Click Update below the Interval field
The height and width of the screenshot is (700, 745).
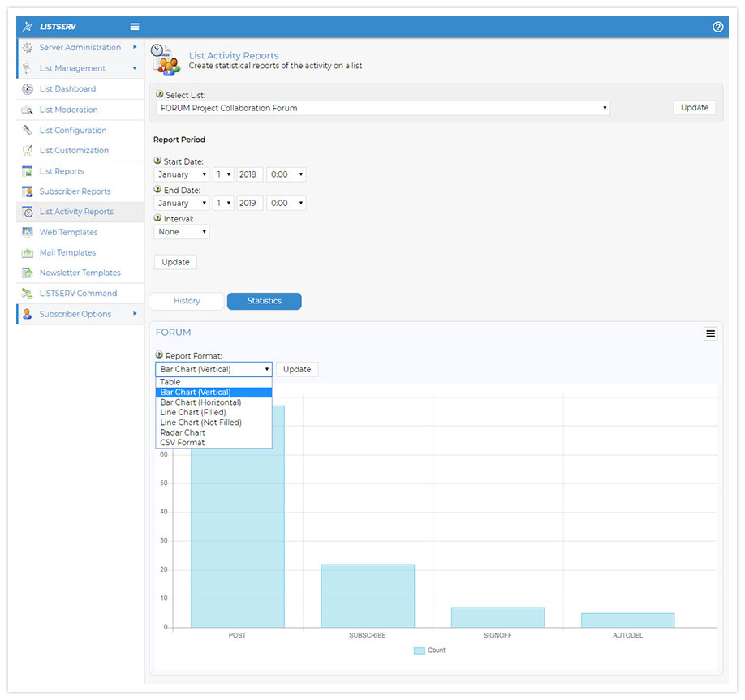(x=175, y=262)
